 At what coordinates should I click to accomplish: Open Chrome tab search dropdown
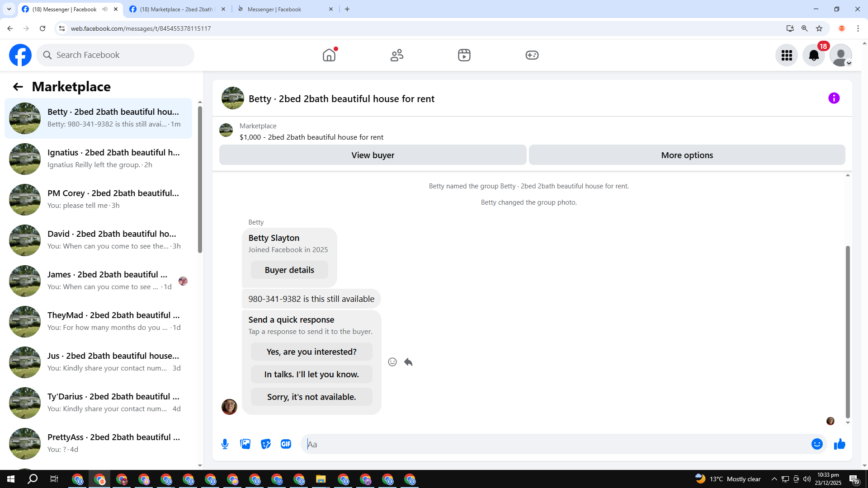[x=9, y=9]
